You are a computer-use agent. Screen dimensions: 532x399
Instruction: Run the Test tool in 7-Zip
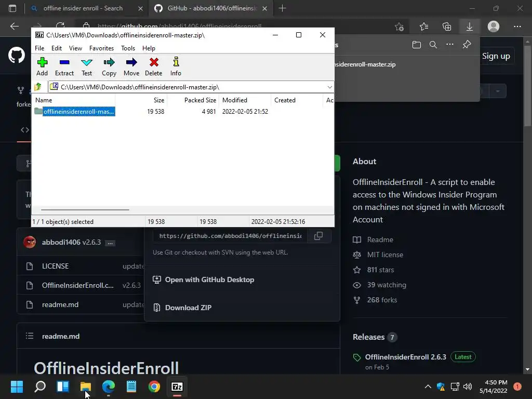pos(87,66)
